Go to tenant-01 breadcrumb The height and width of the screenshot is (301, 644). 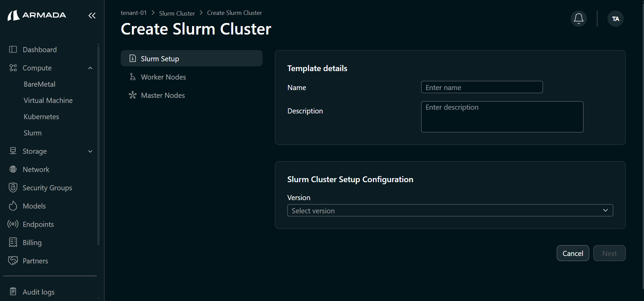134,13
